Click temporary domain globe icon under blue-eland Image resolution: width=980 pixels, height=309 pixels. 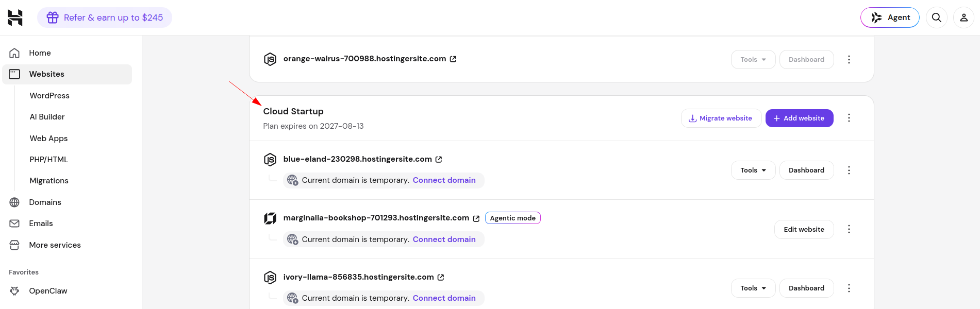pyautogui.click(x=293, y=180)
